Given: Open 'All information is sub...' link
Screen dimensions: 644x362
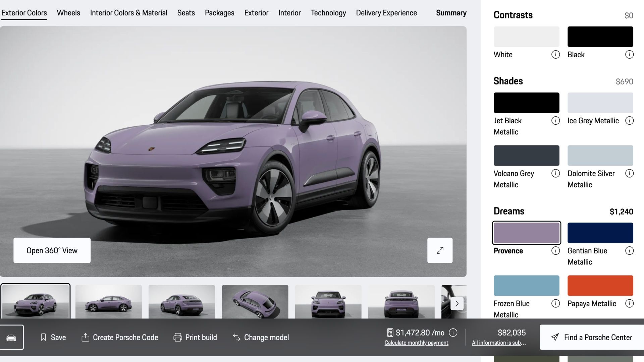Looking at the screenshot, I should (499, 343).
